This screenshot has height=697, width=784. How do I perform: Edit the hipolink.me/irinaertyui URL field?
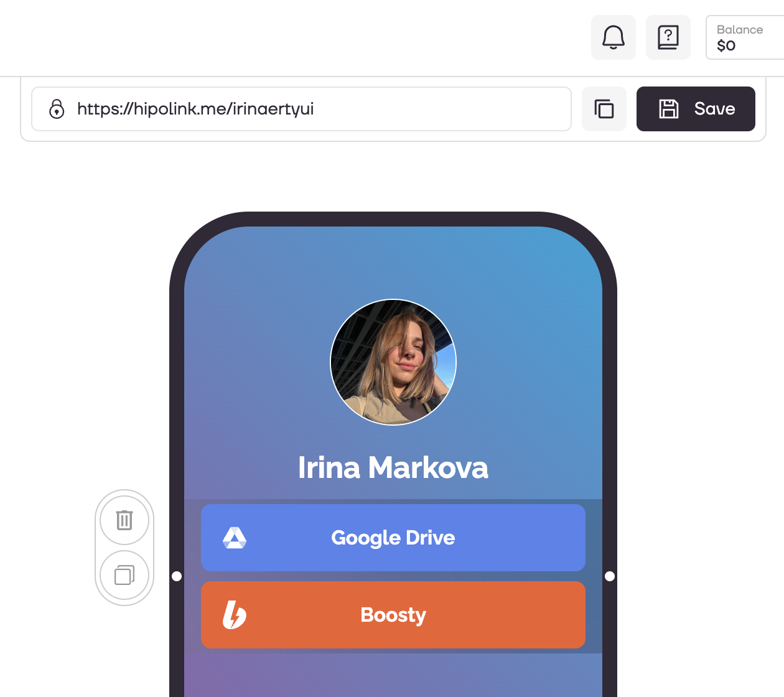(301, 109)
